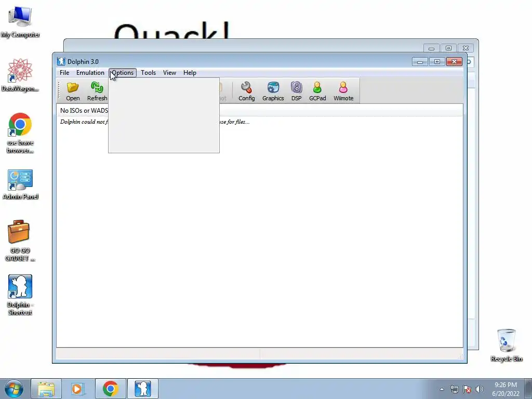Click the Dolphin taskbar button
Screen dimensions: 532x399
142,389
